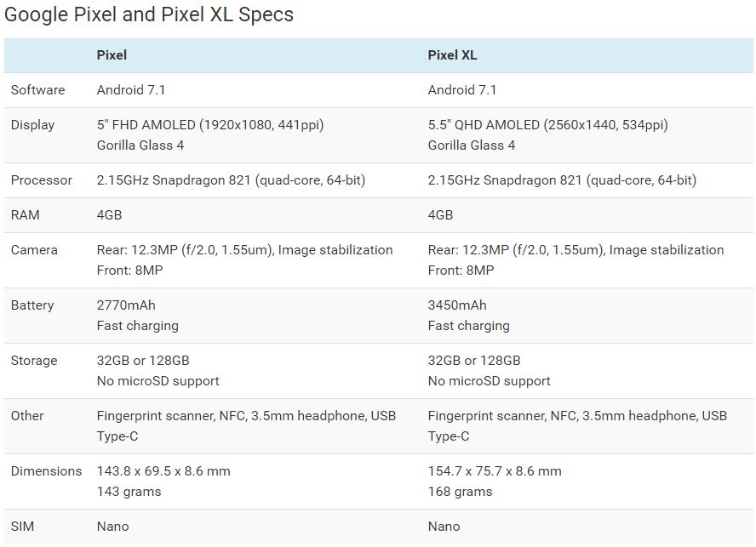
Task: Click the SIM row label
Action: tap(22, 527)
